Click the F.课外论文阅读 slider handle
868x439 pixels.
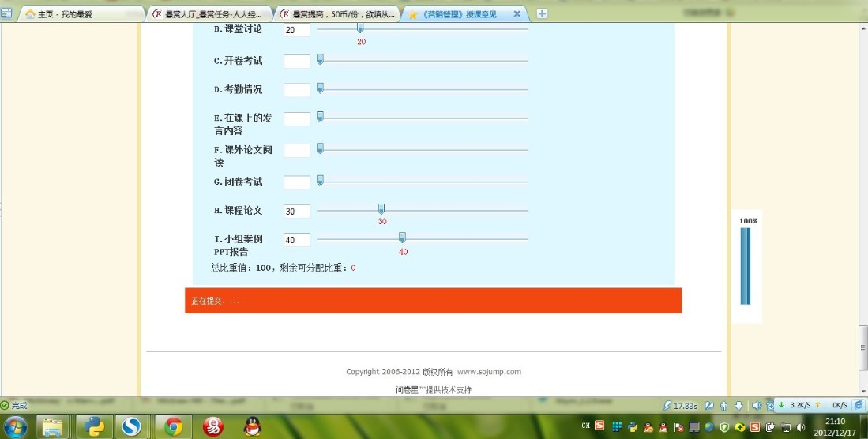[x=320, y=148]
